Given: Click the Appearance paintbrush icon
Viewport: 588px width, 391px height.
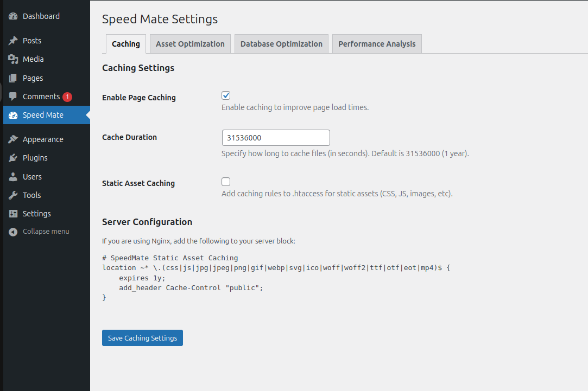Looking at the screenshot, I should [x=13, y=139].
